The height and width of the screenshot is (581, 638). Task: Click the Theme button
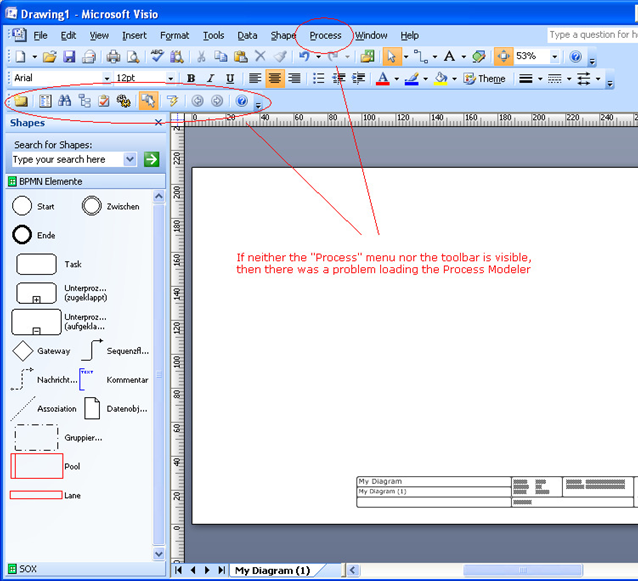tap(484, 79)
